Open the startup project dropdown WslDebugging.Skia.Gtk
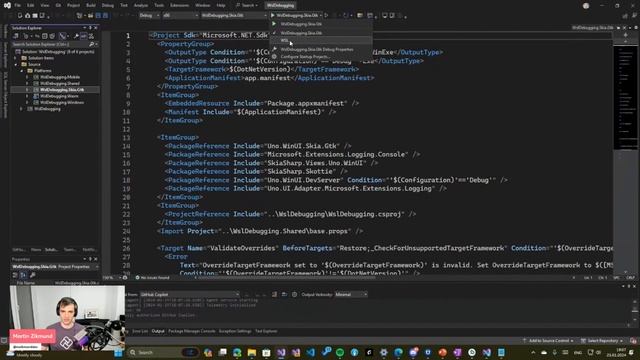Image resolution: width=640 pixels, height=360 pixels. point(234,16)
